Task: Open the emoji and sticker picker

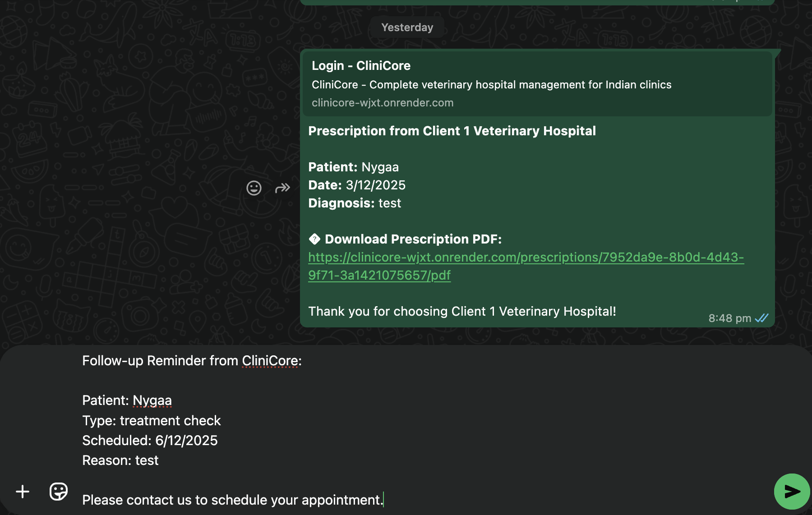Action: pyautogui.click(x=57, y=492)
